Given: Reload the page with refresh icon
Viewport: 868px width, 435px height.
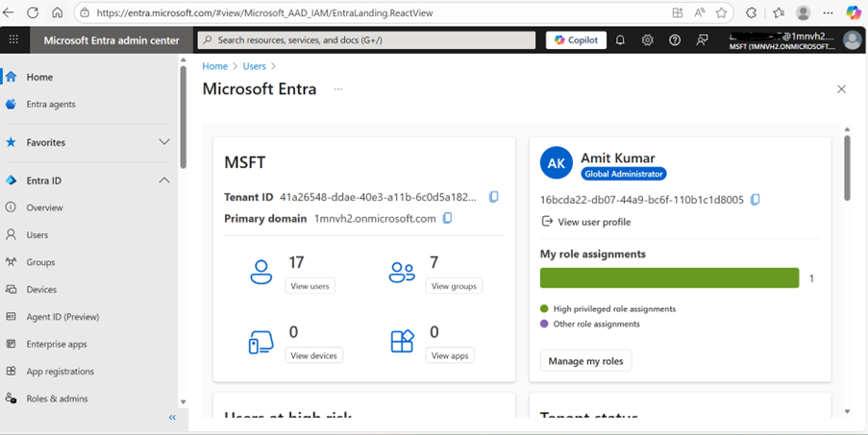Looking at the screenshot, I should [x=33, y=12].
